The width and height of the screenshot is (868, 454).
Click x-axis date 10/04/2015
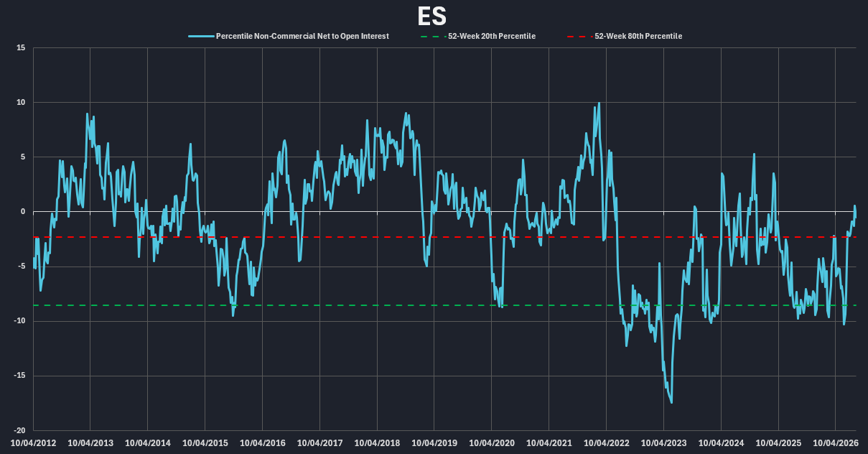pyautogui.click(x=205, y=443)
